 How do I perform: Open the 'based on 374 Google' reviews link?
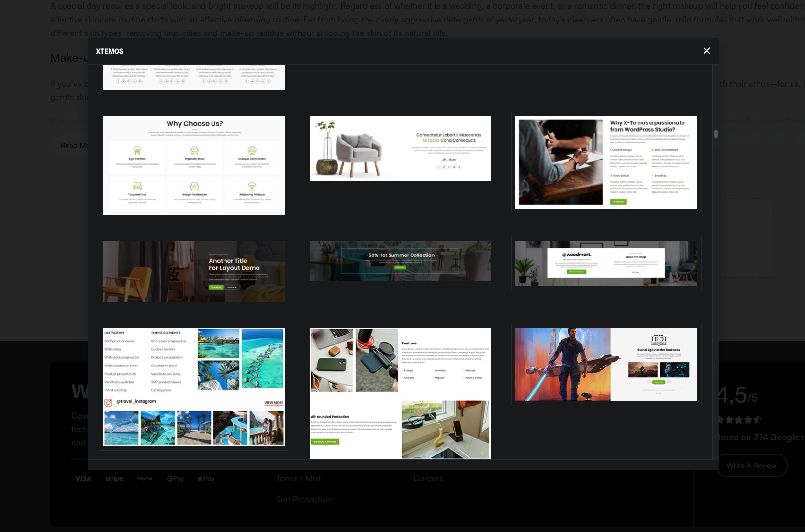[762, 437]
